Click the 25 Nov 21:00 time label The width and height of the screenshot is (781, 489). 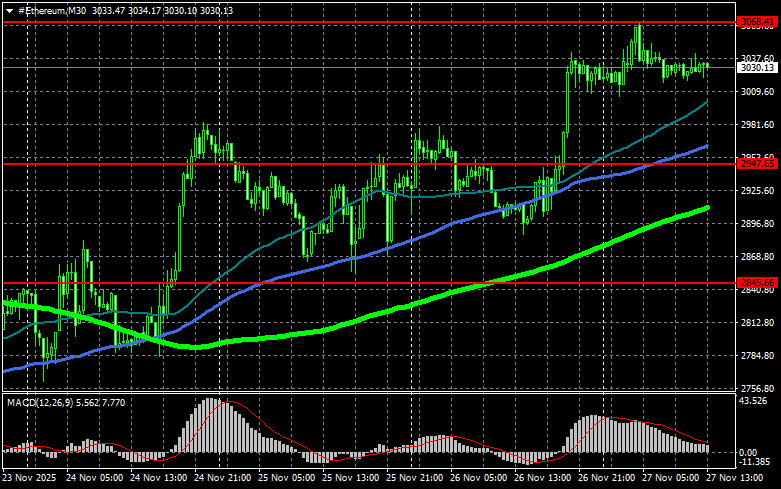tap(414, 478)
